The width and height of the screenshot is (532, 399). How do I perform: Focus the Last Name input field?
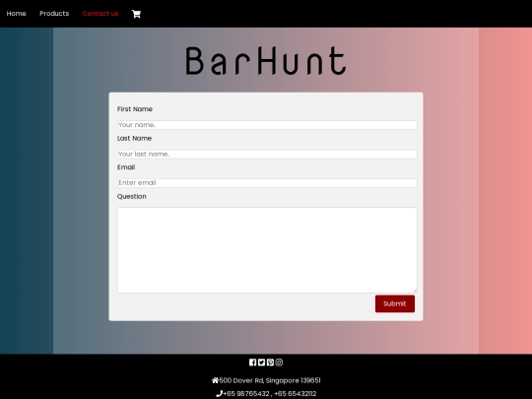coord(267,154)
